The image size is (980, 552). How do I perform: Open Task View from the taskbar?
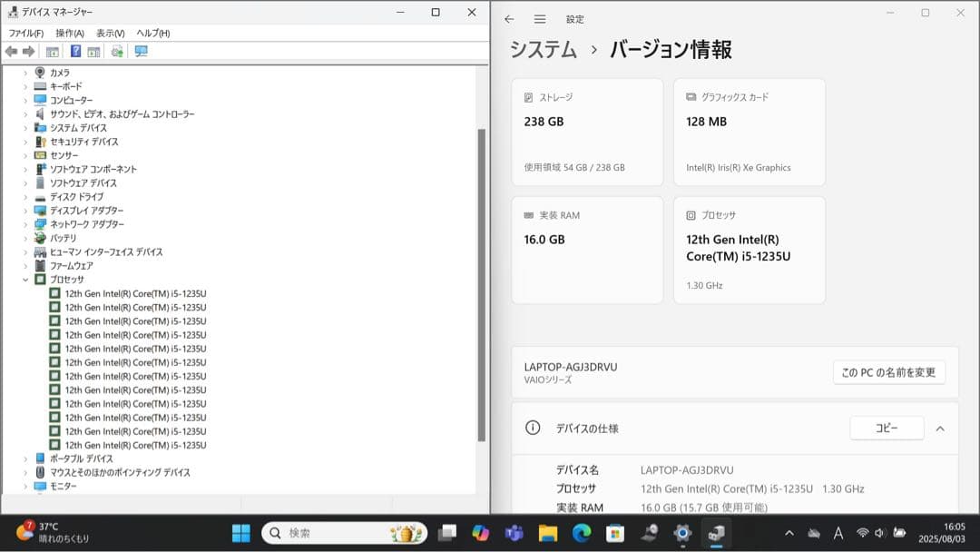[x=446, y=533]
